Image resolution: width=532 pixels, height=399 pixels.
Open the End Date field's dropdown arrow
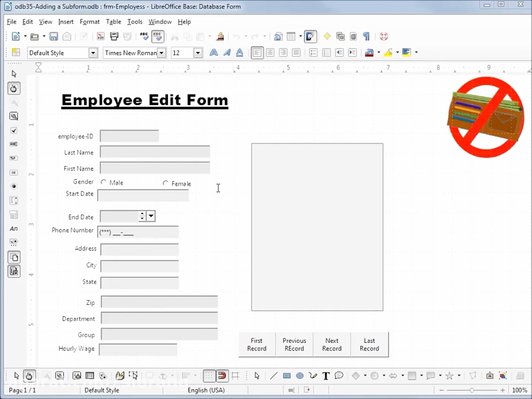pyautogui.click(x=151, y=216)
